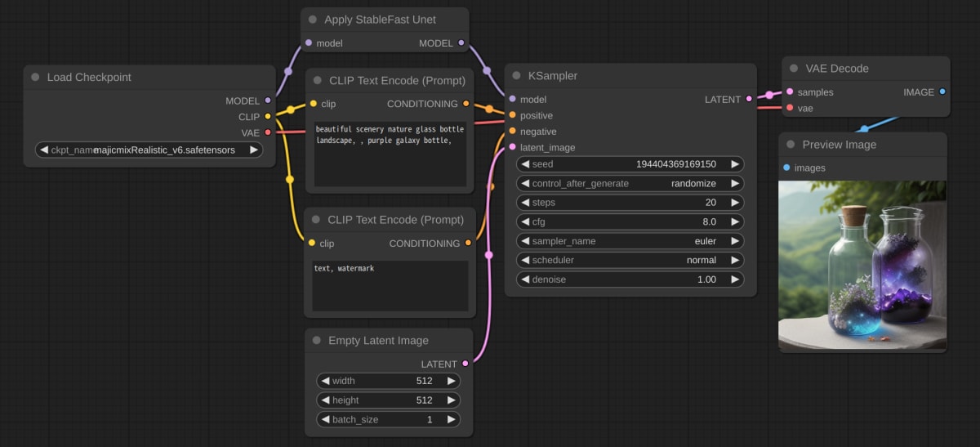Click the width 512 value field

click(x=388, y=381)
